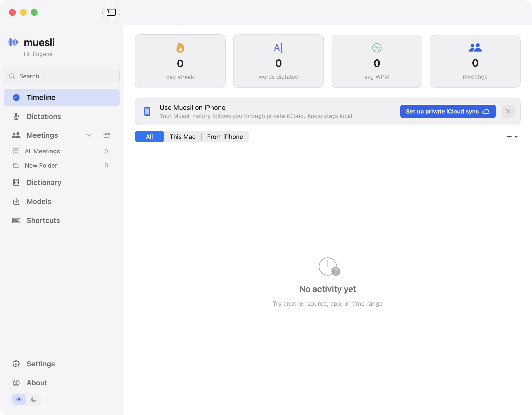This screenshot has height=415, width=532.
Task: Switch to light mode with sun icon
Action: pos(19,399)
